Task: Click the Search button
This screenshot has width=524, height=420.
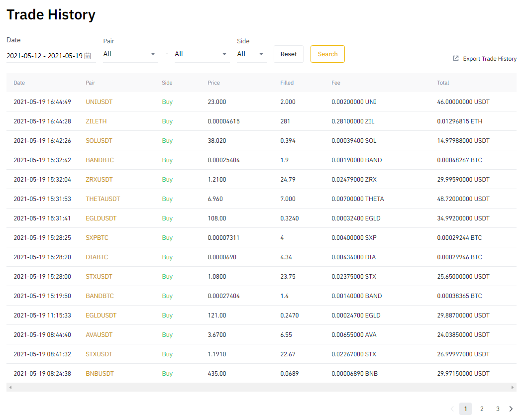Action: (x=327, y=54)
